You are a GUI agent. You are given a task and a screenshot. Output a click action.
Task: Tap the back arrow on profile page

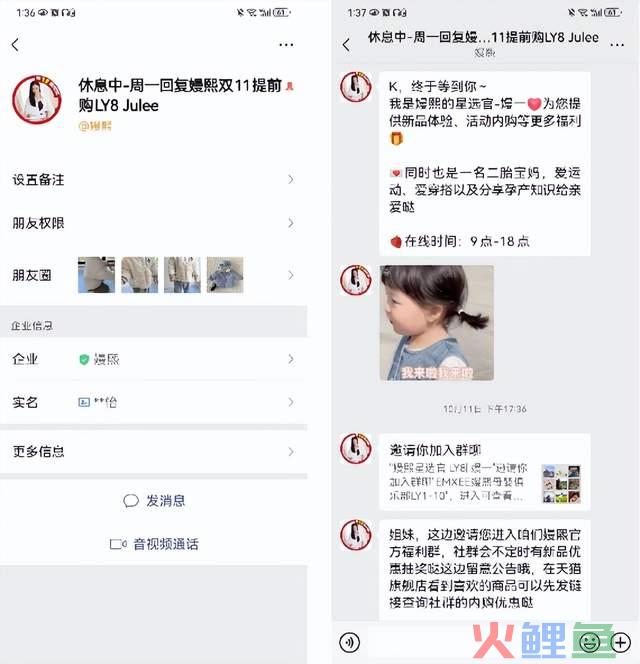(x=15, y=44)
